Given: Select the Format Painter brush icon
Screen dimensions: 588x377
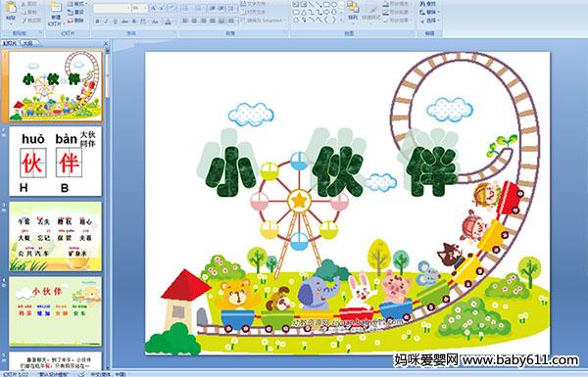Looking at the screenshot, I should pos(24,21).
